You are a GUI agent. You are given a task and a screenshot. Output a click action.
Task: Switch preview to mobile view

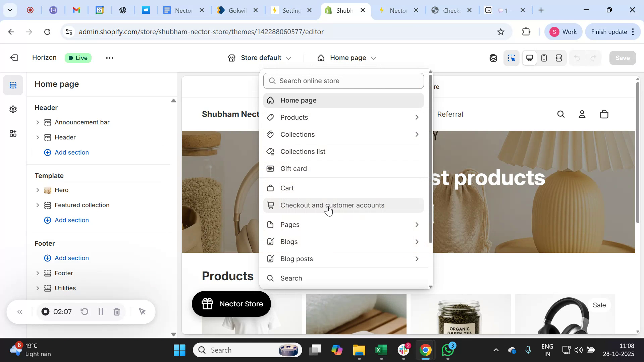tap(544, 58)
